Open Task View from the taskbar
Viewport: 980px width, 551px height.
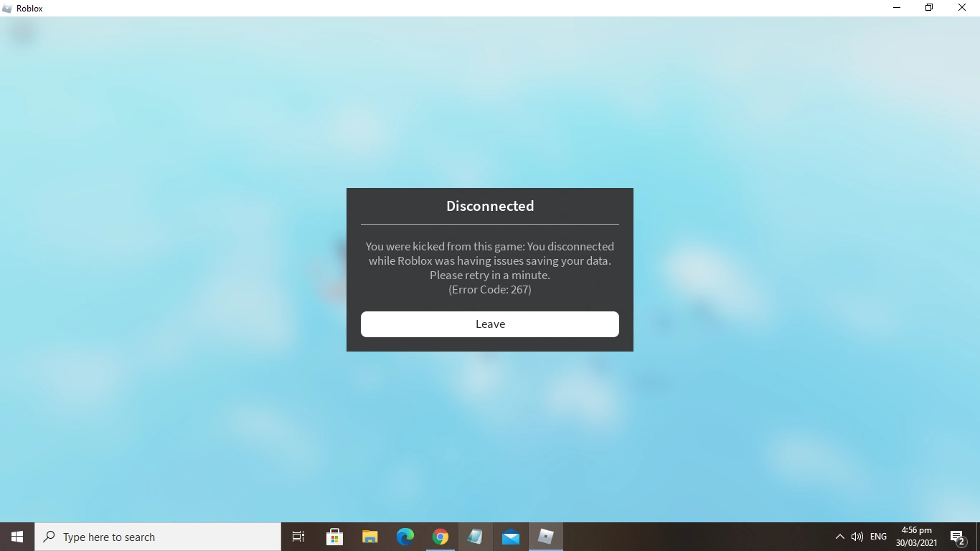pyautogui.click(x=298, y=536)
